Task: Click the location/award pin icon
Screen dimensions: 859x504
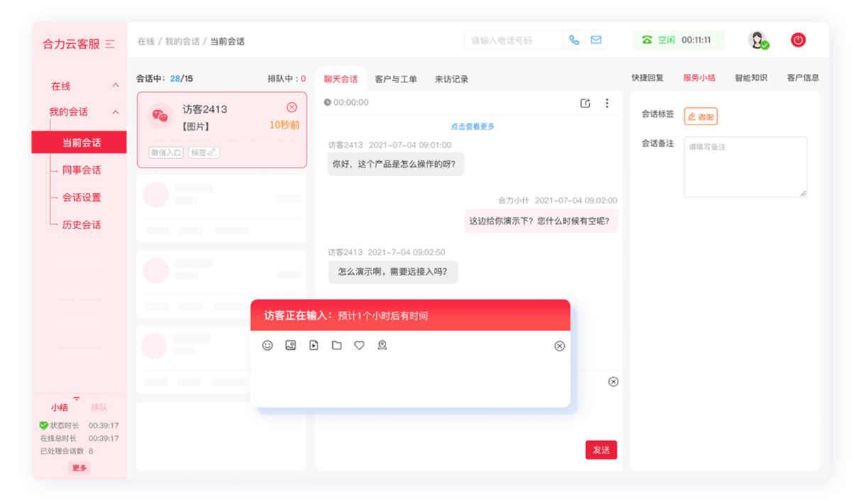Action: [x=382, y=345]
